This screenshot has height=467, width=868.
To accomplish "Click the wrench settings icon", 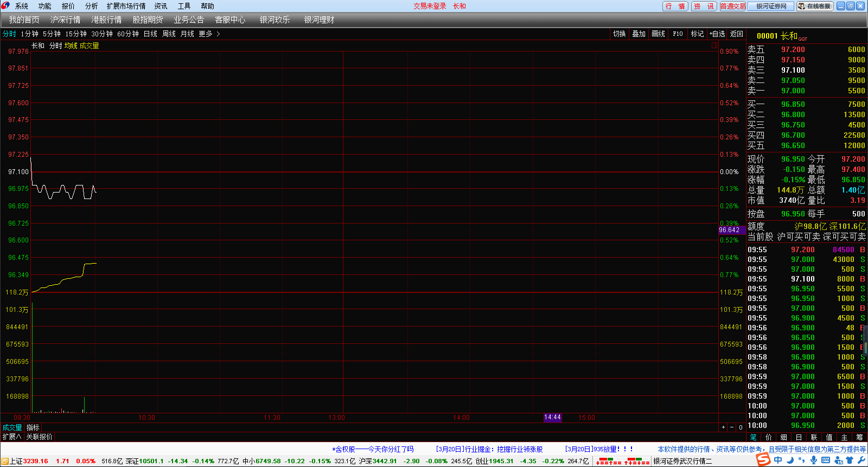I will click(861, 460).
